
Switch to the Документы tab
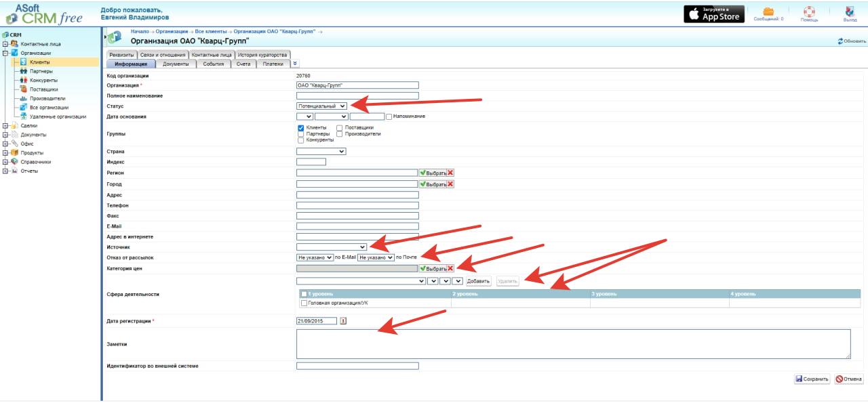click(176, 64)
